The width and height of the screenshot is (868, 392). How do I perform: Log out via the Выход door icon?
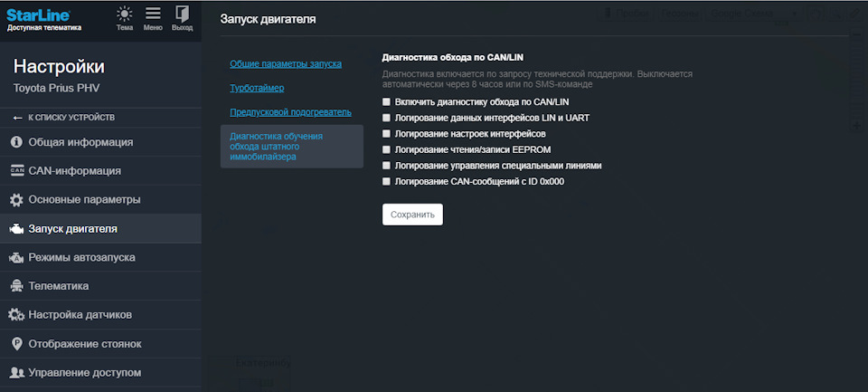[182, 14]
